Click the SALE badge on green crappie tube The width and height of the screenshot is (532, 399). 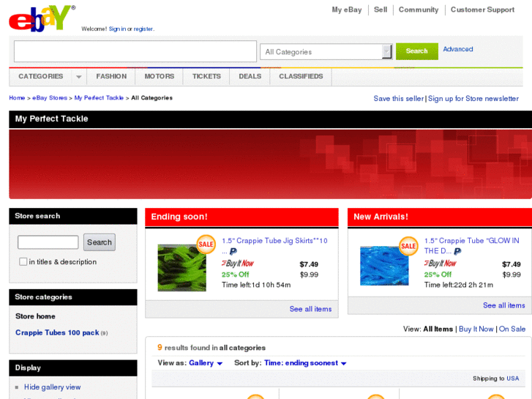(x=206, y=244)
